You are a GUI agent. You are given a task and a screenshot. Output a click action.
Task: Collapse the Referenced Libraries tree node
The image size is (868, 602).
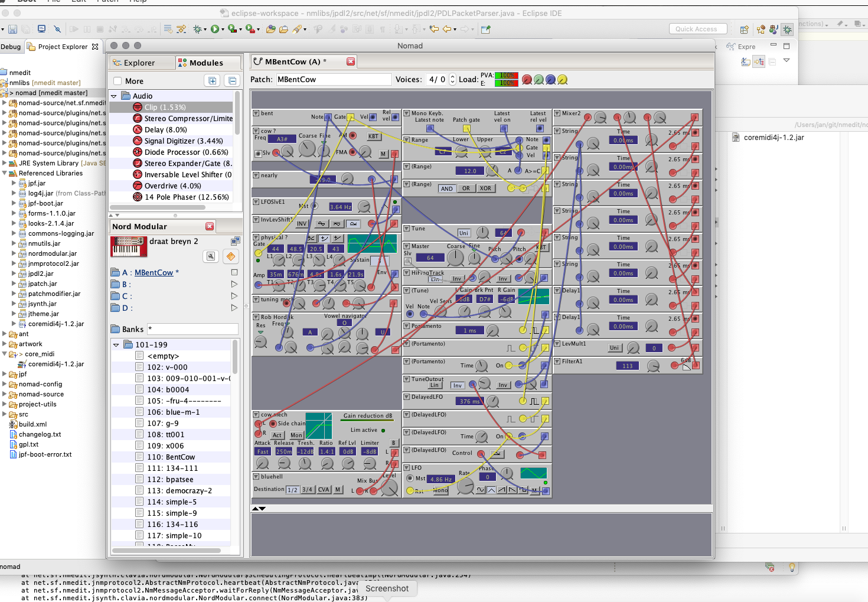(5, 173)
